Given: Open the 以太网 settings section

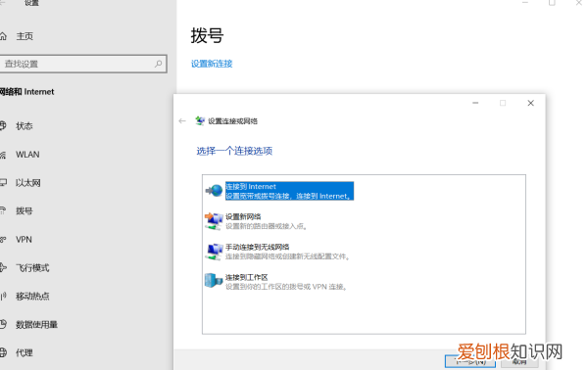Looking at the screenshot, I should tap(28, 183).
